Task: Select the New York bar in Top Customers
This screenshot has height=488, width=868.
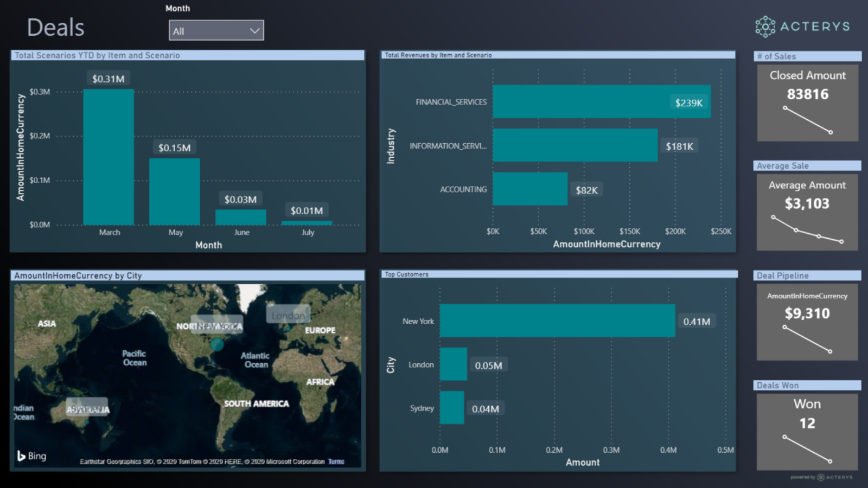Action: (559, 320)
